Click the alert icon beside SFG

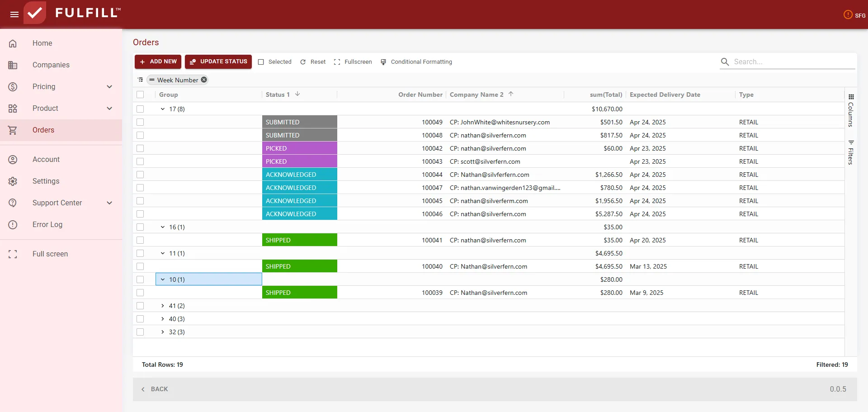[x=848, y=15]
